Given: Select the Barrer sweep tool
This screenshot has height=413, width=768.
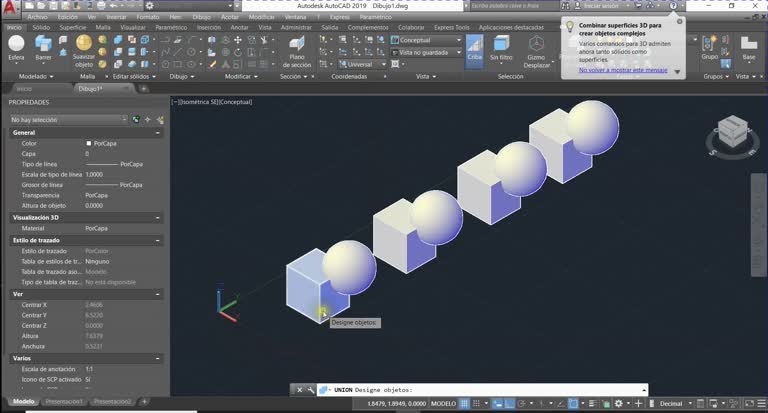Looking at the screenshot, I should point(43,48).
